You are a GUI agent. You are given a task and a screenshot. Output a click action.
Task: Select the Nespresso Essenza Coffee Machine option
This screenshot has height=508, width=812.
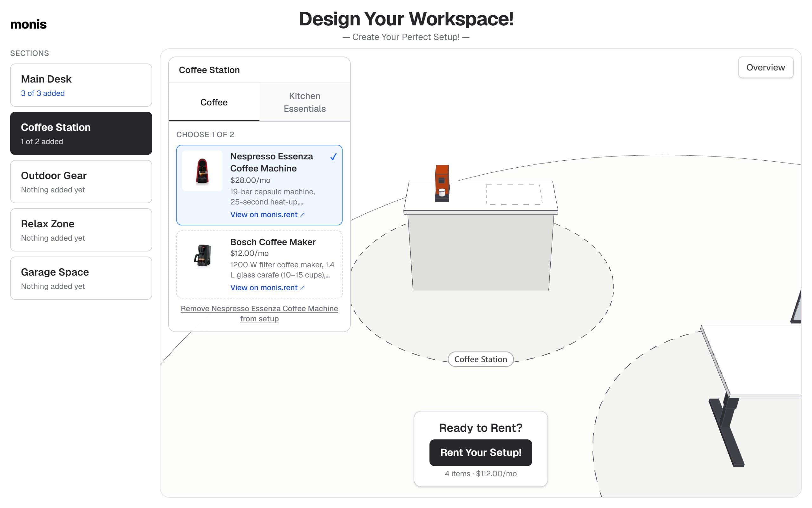tap(259, 185)
